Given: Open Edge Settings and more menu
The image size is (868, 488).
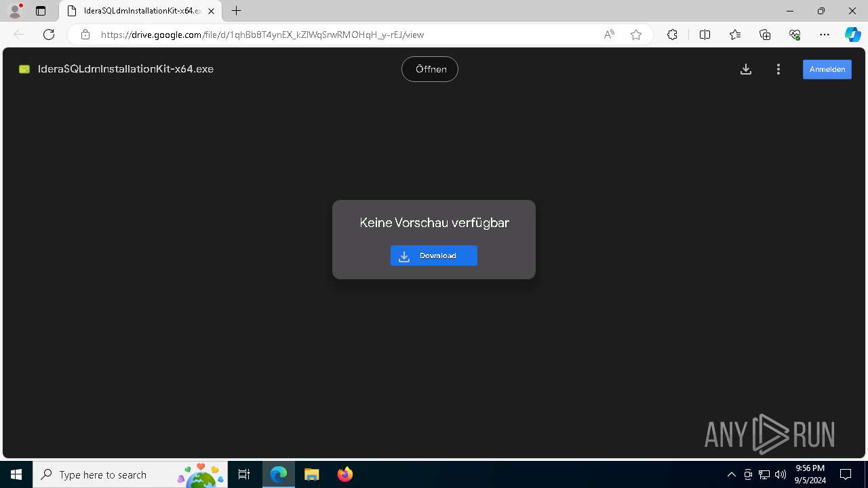Looking at the screenshot, I should click(x=825, y=35).
